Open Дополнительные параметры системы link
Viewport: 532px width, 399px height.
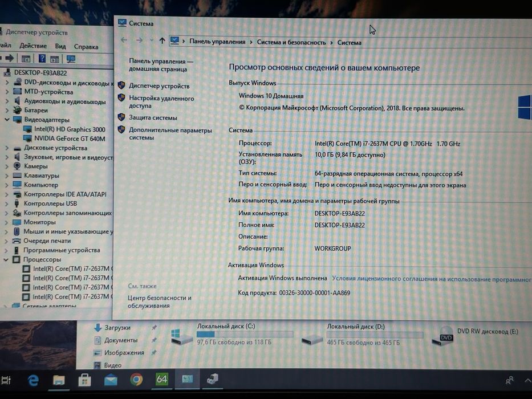click(170, 134)
